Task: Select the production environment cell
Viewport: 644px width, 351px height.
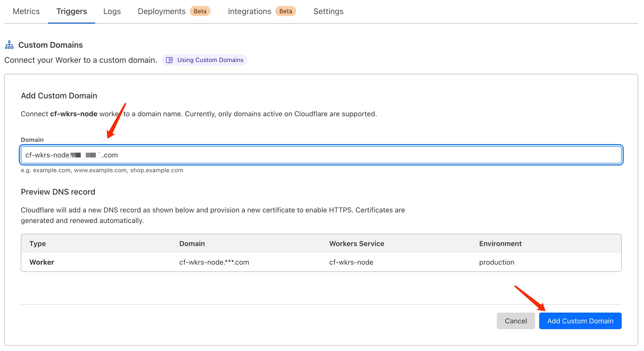Action: tap(497, 262)
